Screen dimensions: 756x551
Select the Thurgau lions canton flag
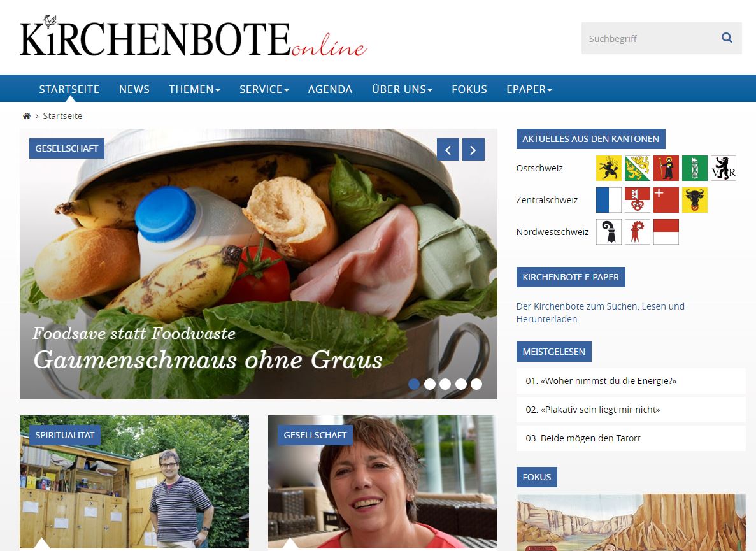[x=637, y=168]
